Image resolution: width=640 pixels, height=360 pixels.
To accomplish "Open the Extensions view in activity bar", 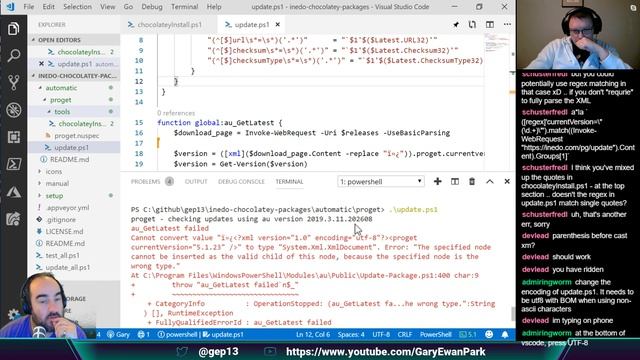I will click(13, 137).
